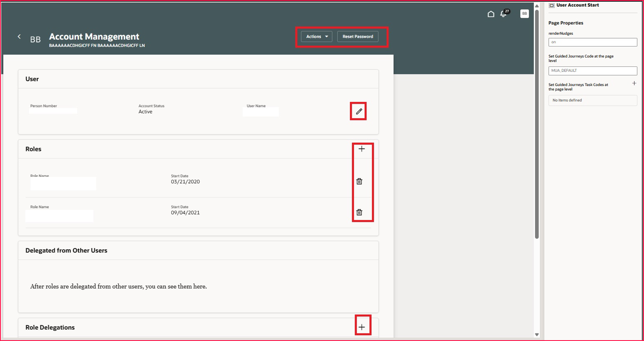
Task: Open the BB user avatar
Action: 524,13
